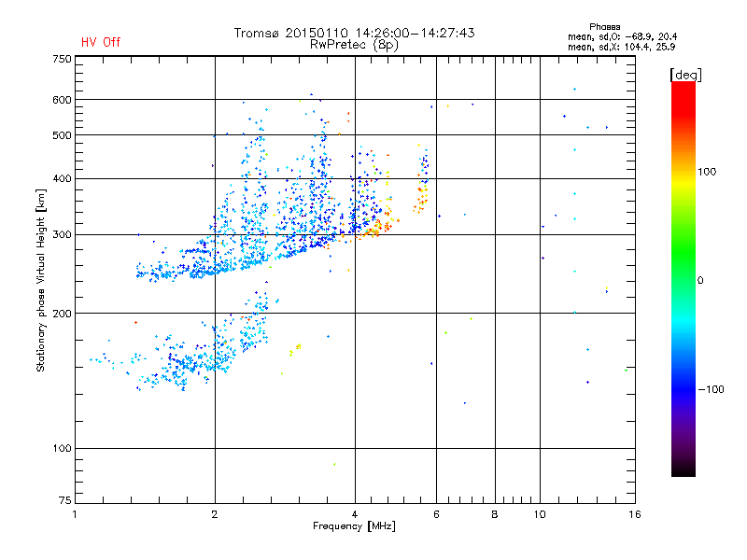The width and height of the screenshot is (747, 560).
Task: Select the 'mean, sd,X: 104.4, 25.9' line
Action: (x=621, y=47)
